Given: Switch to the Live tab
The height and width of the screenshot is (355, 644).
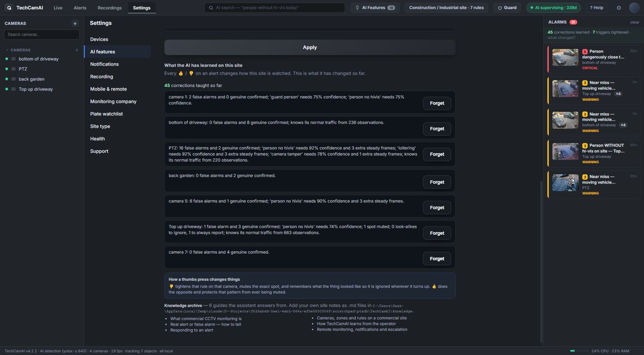Looking at the screenshot, I should coord(58,8).
